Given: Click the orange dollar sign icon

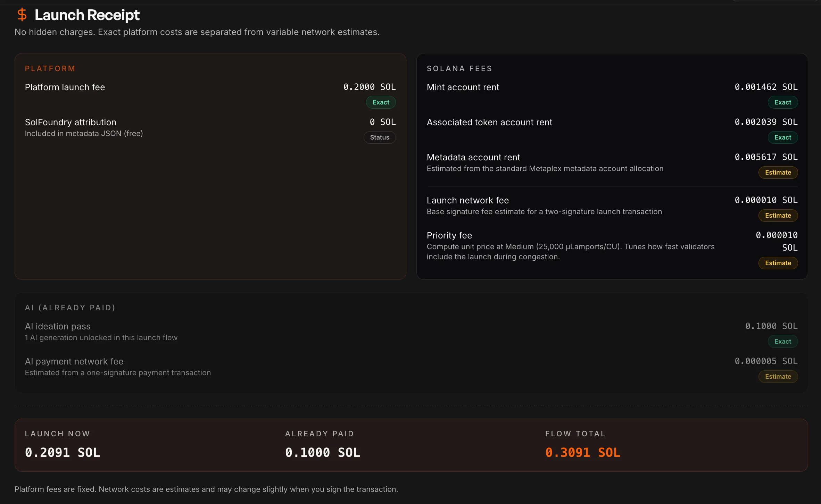Looking at the screenshot, I should pos(22,15).
